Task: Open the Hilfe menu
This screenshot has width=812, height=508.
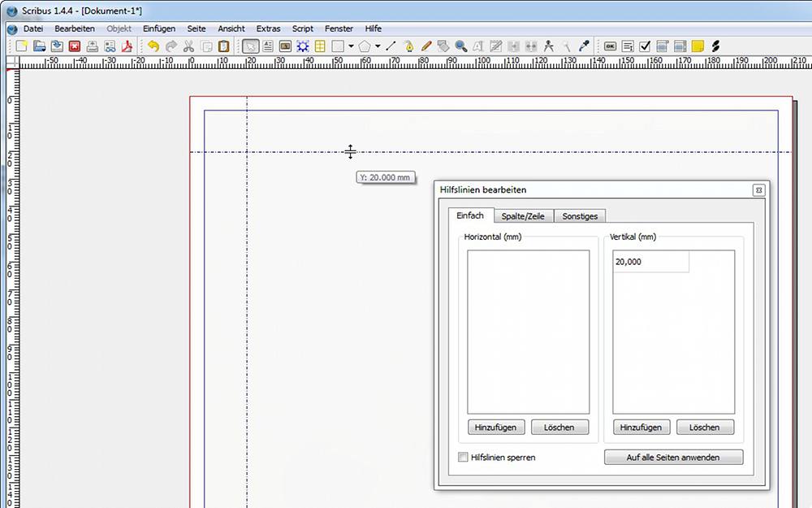Action: 373,28
